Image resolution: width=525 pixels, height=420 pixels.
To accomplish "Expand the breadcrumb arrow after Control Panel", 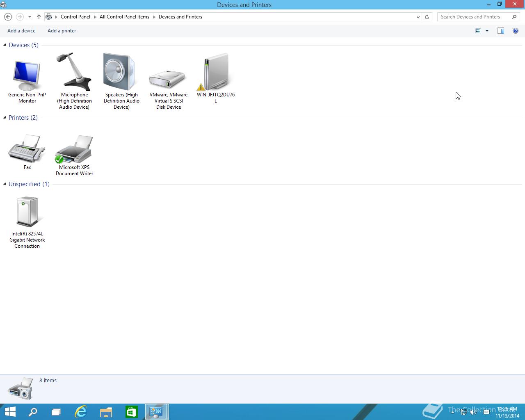I will click(95, 17).
